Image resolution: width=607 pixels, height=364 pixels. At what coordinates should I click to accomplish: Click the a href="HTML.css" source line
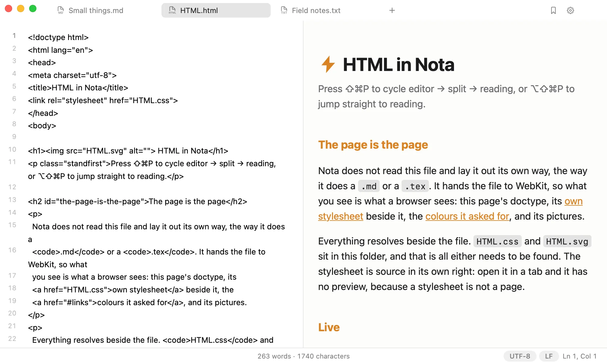pyautogui.click(x=133, y=290)
